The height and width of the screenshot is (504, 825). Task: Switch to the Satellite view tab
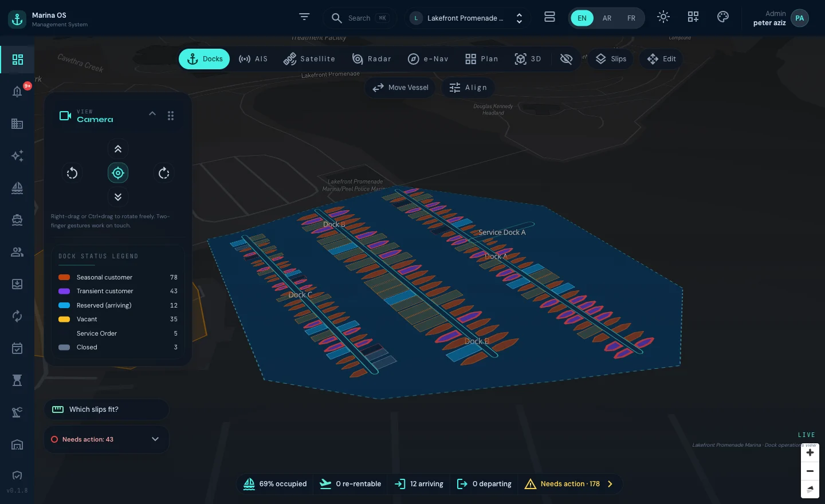[x=309, y=59]
